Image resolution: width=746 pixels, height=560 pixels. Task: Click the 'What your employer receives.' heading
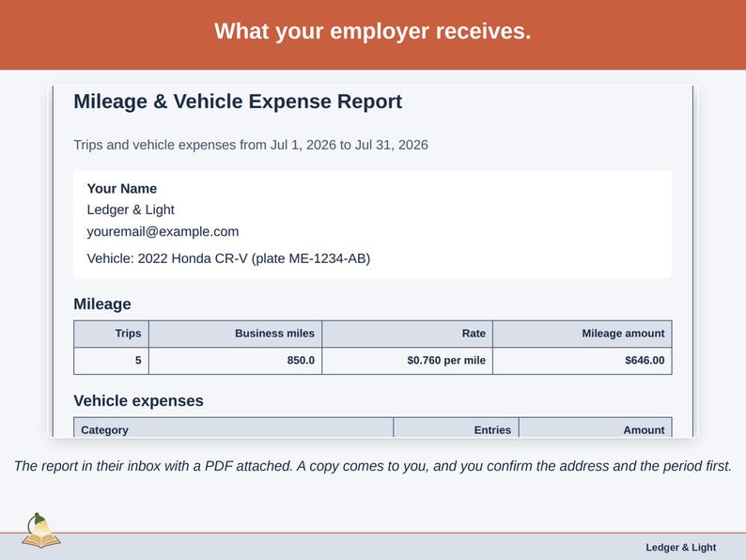pos(372,31)
